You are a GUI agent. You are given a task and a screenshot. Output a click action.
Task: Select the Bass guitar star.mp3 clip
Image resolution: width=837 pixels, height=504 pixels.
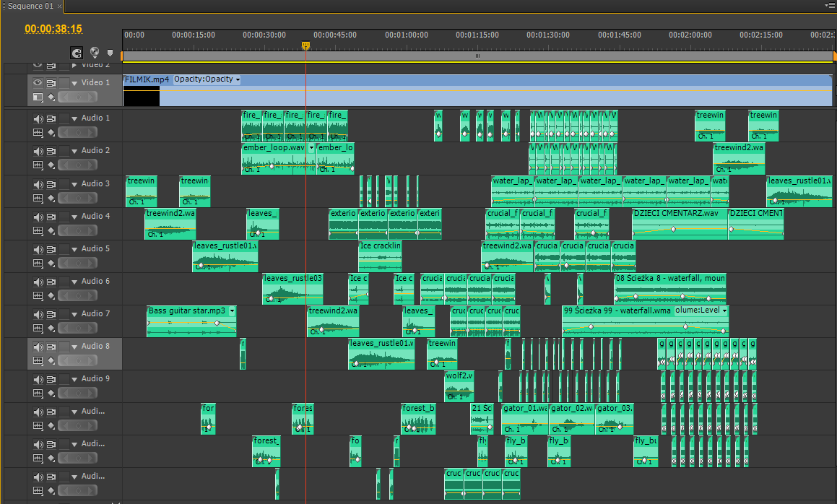tap(191, 321)
